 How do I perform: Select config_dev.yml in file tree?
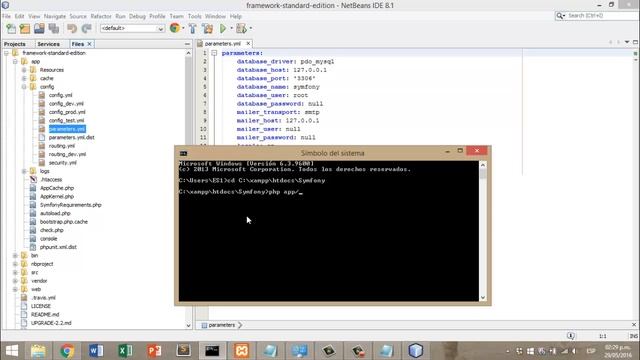tap(66, 104)
